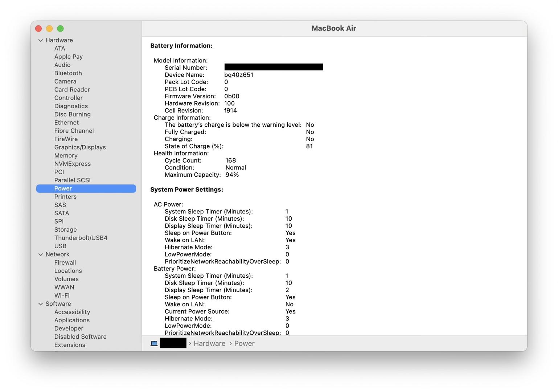Collapse the Software section chevron
558x392 pixels.
tap(41, 304)
